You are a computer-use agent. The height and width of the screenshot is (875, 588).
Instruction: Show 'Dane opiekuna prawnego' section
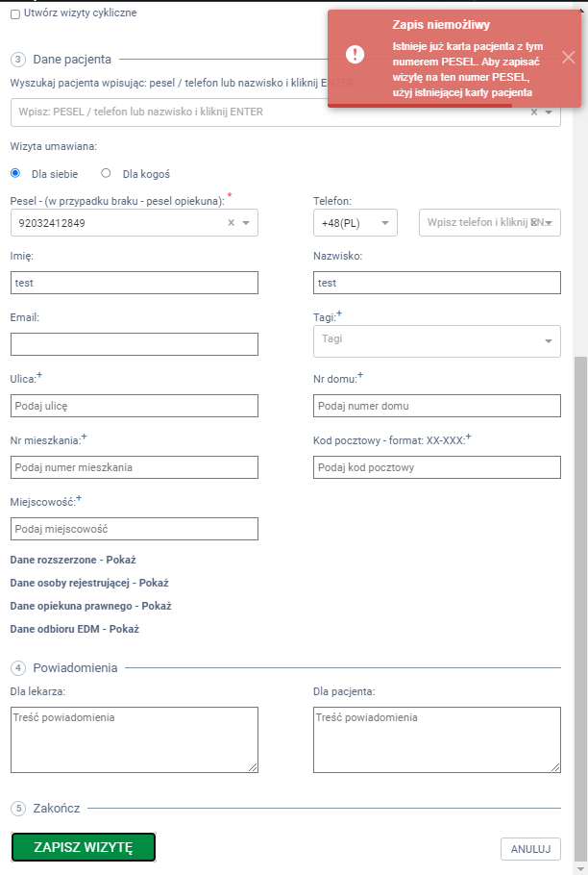[x=90, y=606]
